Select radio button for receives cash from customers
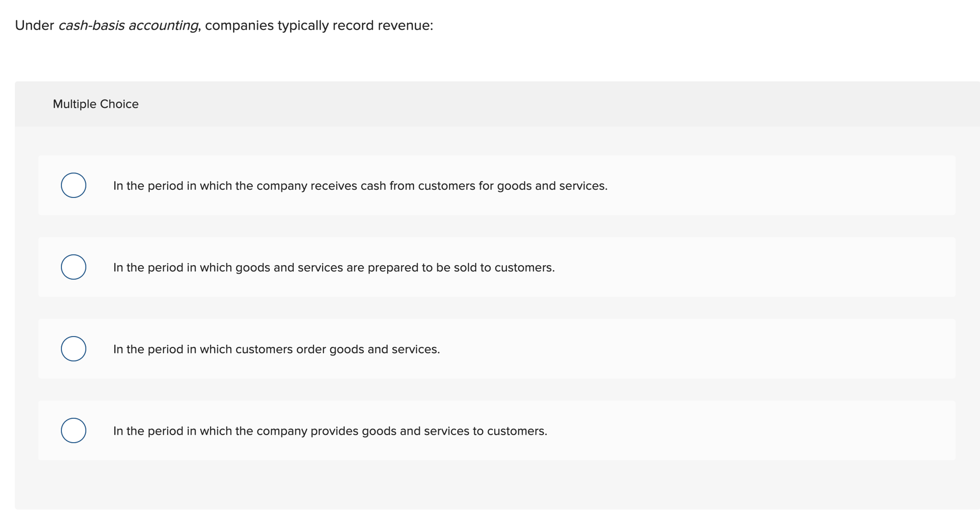The width and height of the screenshot is (980, 520). (73, 185)
